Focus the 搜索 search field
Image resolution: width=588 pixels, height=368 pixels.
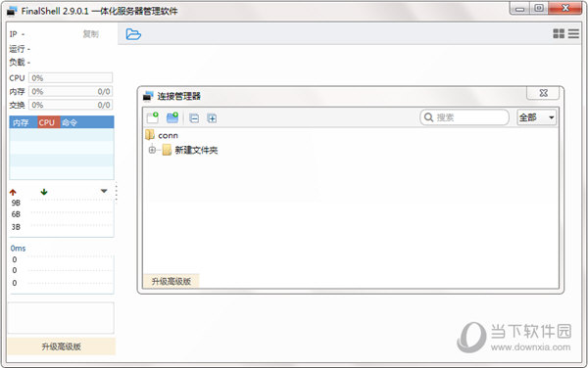click(465, 117)
